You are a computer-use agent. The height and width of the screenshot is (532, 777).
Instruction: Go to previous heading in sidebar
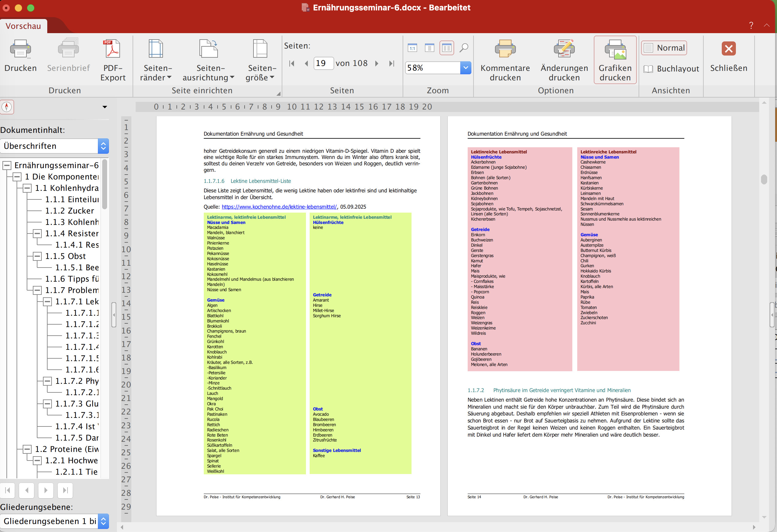coord(27,490)
